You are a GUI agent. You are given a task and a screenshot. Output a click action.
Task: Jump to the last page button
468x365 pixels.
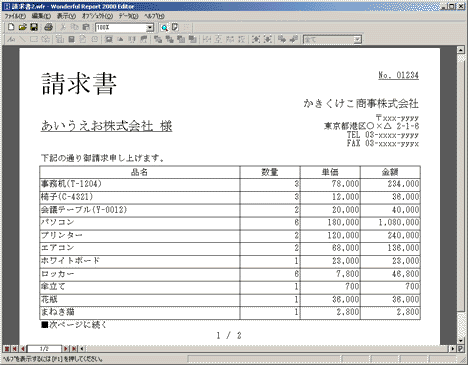point(74,349)
